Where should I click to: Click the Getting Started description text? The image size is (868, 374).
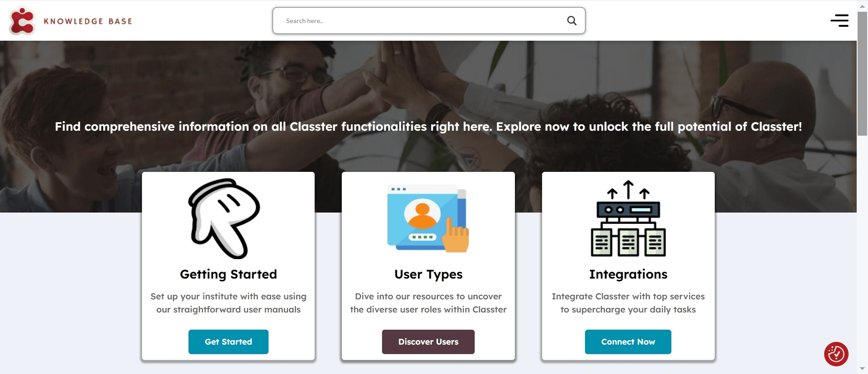point(228,303)
